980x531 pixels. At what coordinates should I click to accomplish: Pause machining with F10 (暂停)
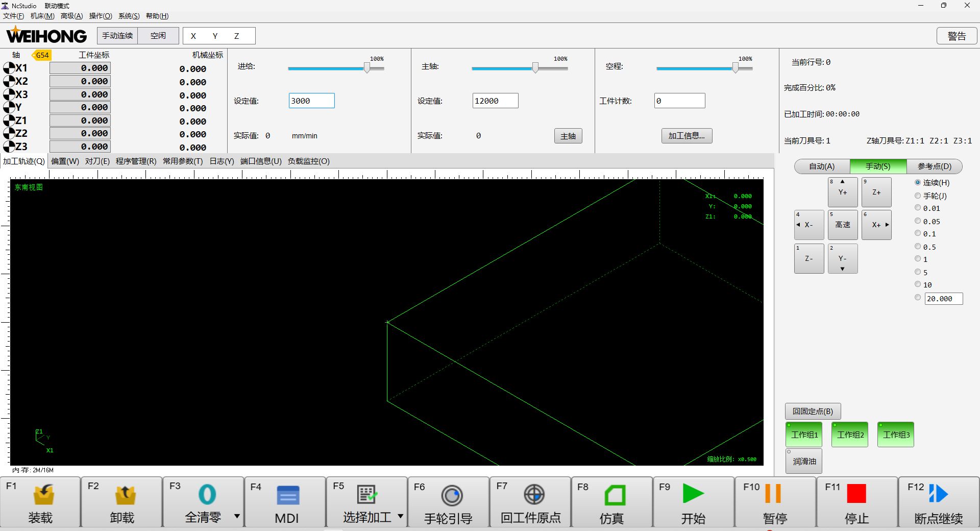point(773,494)
